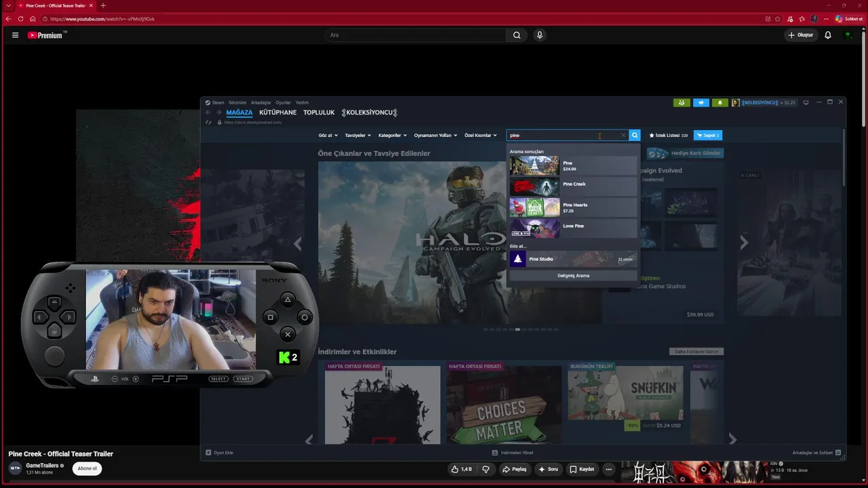Select the Pine $24.99 search result
The height and width of the screenshot is (488, 868).
pyautogui.click(x=573, y=166)
